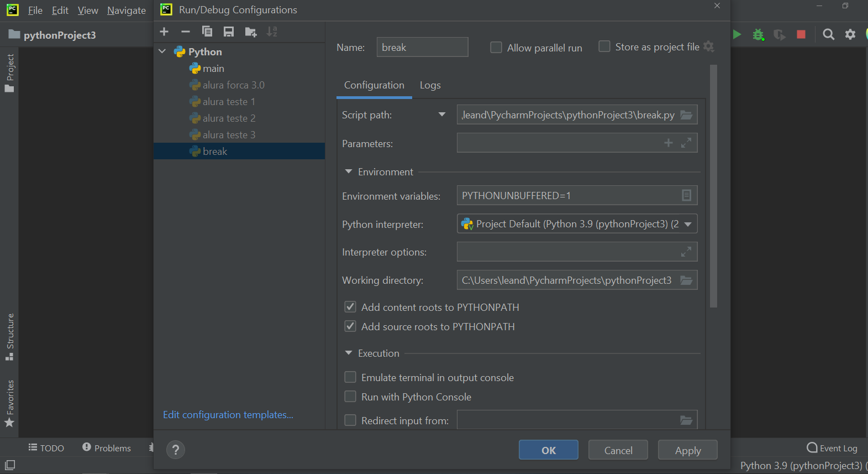Open Script path type dropdown arrow
The height and width of the screenshot is (474, 868).
(x=442, y=114)
